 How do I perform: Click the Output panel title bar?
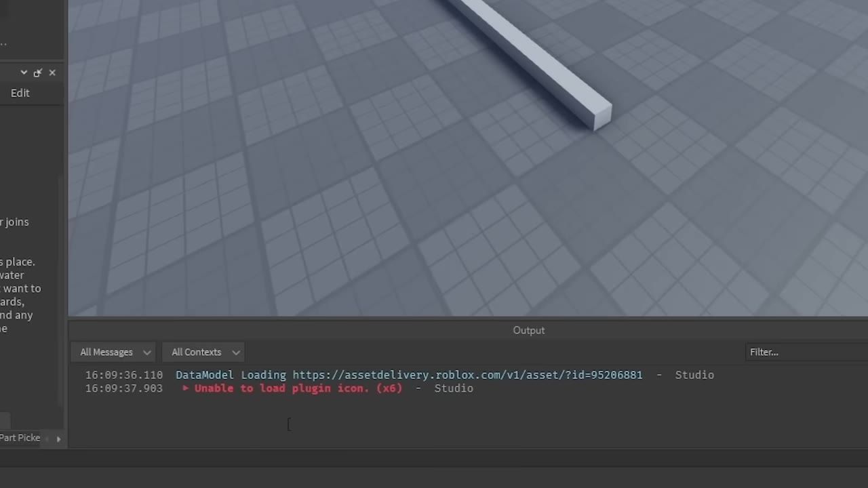pyautogui.click(x=468, y=330)
